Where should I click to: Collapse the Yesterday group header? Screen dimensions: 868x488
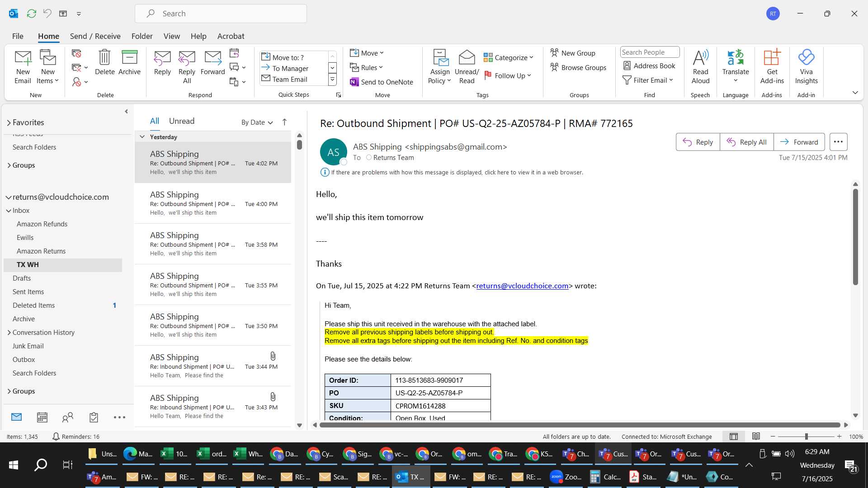coord(142,136)
